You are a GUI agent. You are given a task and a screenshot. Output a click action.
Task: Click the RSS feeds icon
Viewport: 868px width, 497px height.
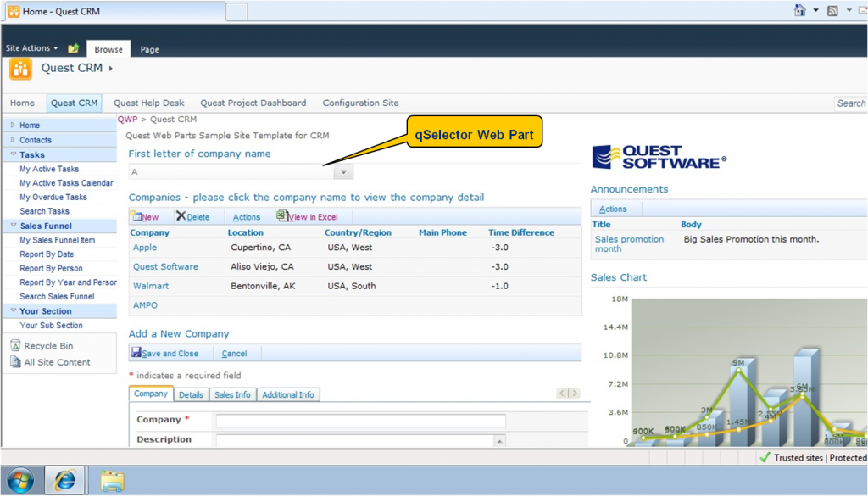[x=832, y=10]
